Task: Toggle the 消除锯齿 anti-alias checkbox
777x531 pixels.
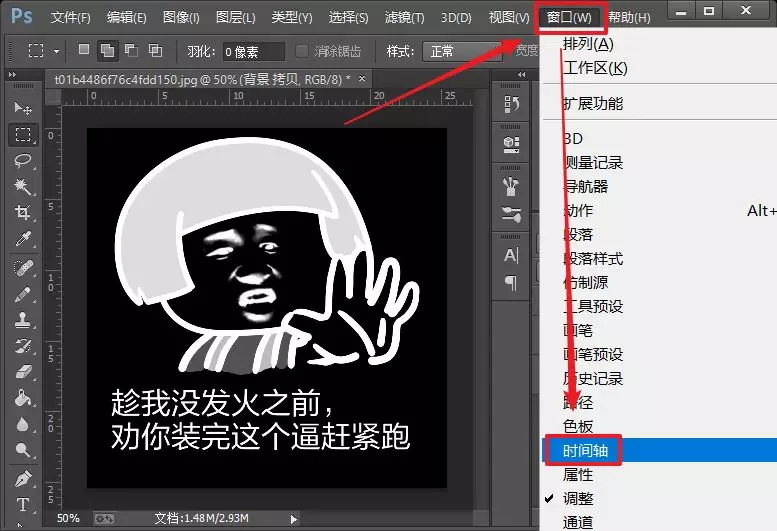Action: click(x=301, y=51)
